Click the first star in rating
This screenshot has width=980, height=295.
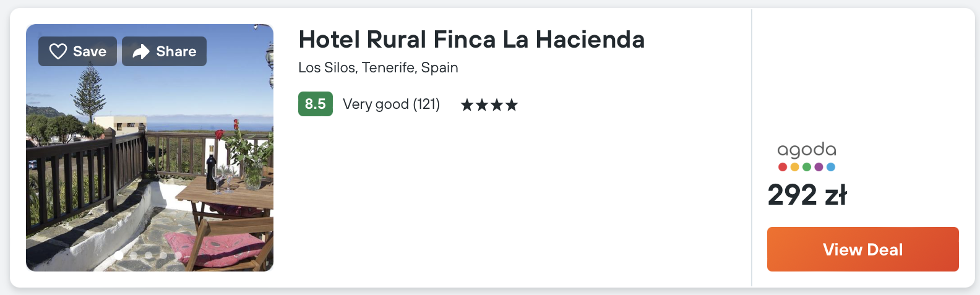click(467, 105)
